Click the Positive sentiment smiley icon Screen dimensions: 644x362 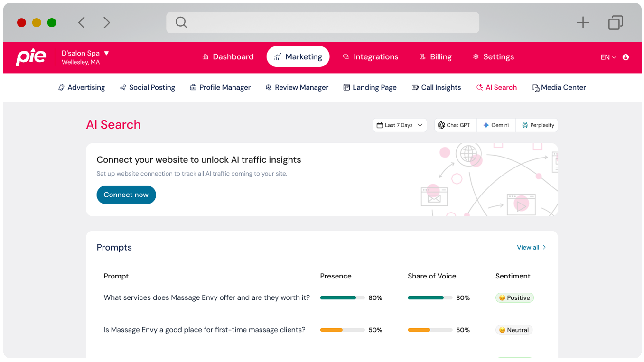click(502, 298)
